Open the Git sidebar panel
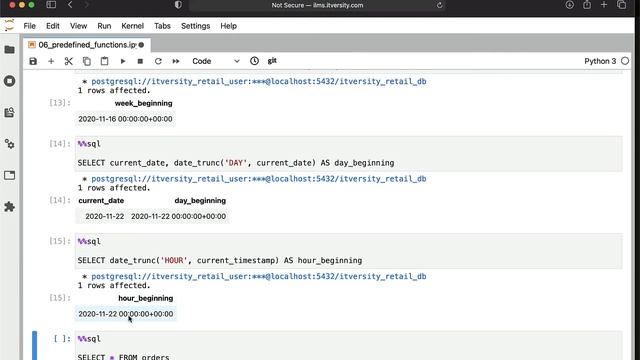Image resolution: width=640 pixels, height=360 pixels. [9, 112]
